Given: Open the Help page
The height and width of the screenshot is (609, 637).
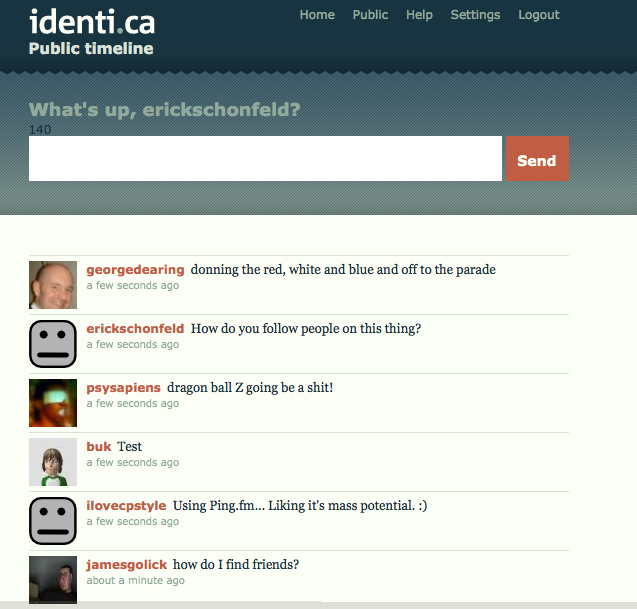Looking at the screenshot, I should point(419,15).
